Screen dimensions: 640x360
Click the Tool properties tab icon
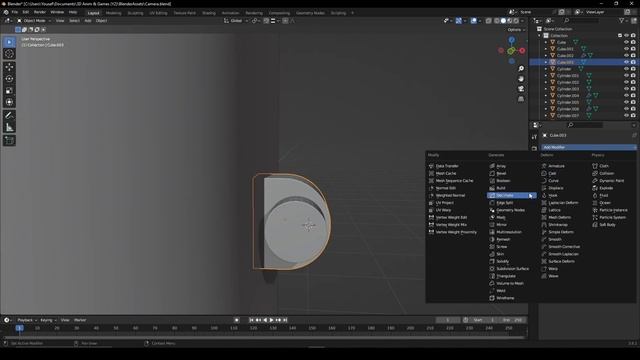pyautogui.click(x=534, y=137)
